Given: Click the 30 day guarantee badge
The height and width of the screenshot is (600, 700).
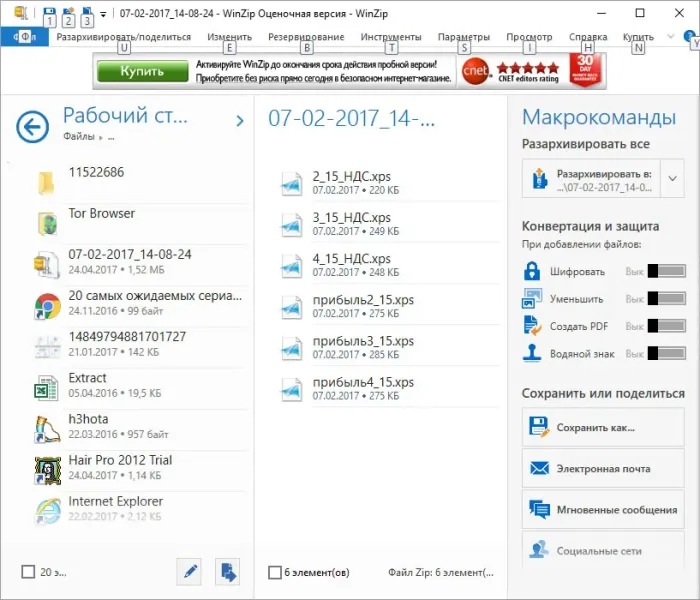Looking at the screenshot, I should point(585,70).
